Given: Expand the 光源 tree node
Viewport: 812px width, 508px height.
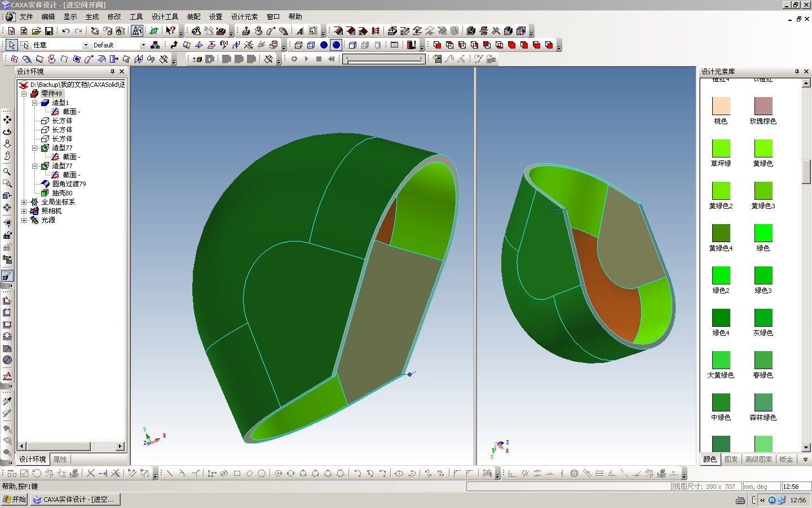Looking at the screenshot, I should 24,220.
